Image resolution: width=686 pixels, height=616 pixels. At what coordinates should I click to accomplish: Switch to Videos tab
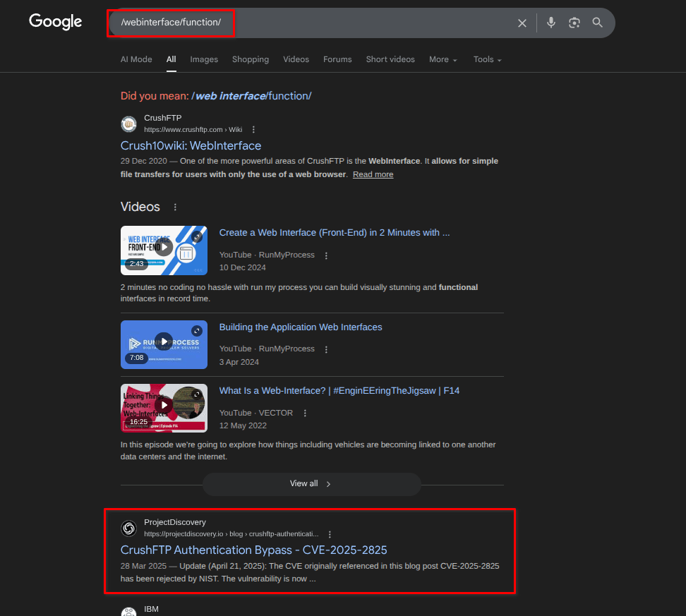click(296, 59)
